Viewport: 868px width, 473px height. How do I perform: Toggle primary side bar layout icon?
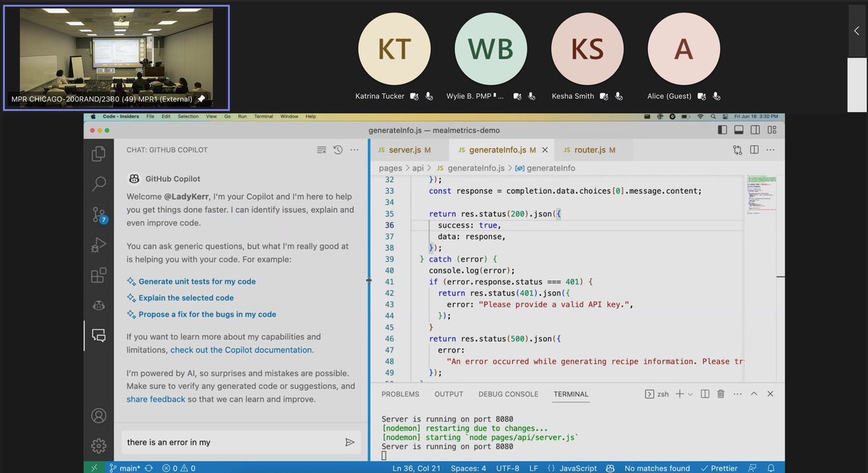723,130
